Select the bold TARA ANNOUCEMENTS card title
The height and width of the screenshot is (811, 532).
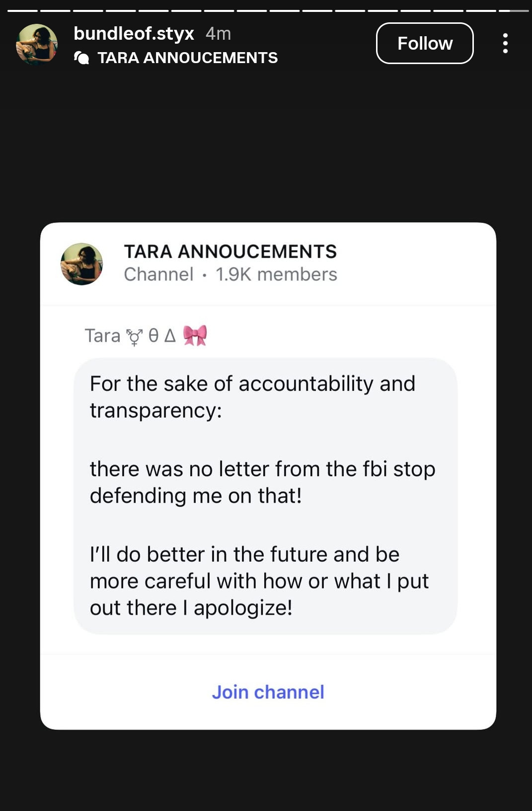pos(230,252)
